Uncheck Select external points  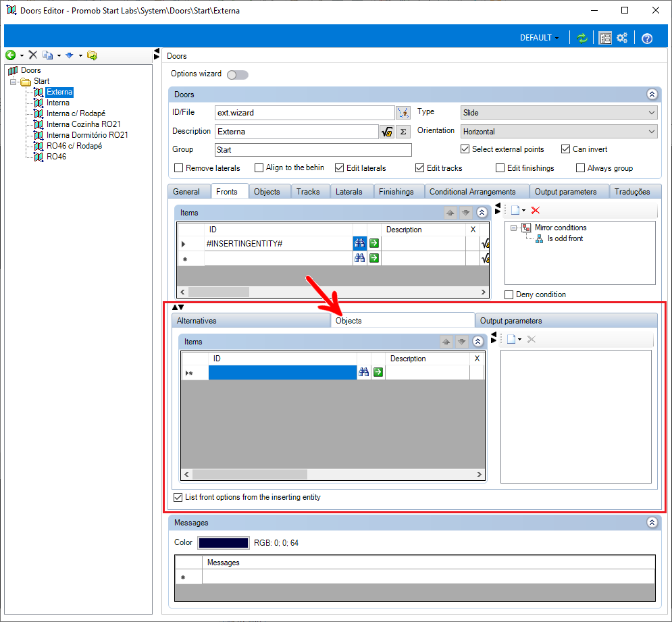(x=465, y=149)
